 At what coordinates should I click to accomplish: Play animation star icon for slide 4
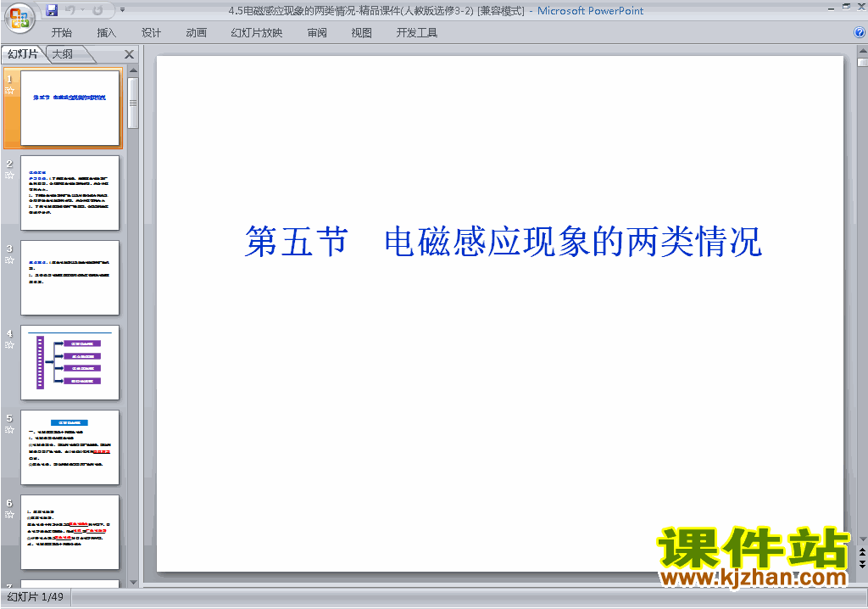click(9, 344)
